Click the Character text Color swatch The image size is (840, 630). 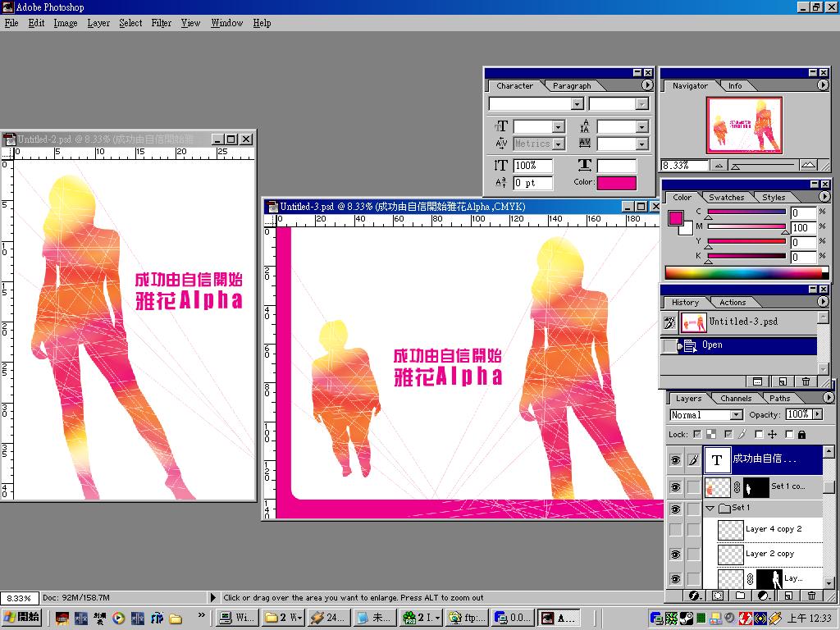617,183
